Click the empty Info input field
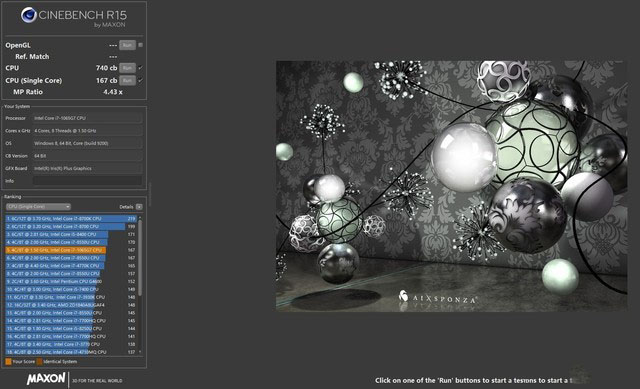The image size is (640, 389). click(x=87, y=181)
